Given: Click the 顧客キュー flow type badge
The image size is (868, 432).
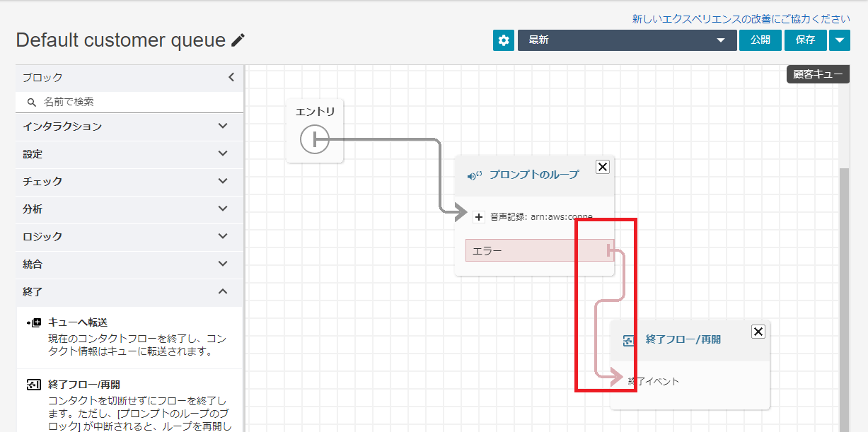Looking at the screenshot, I should click(x=818, y=74).
